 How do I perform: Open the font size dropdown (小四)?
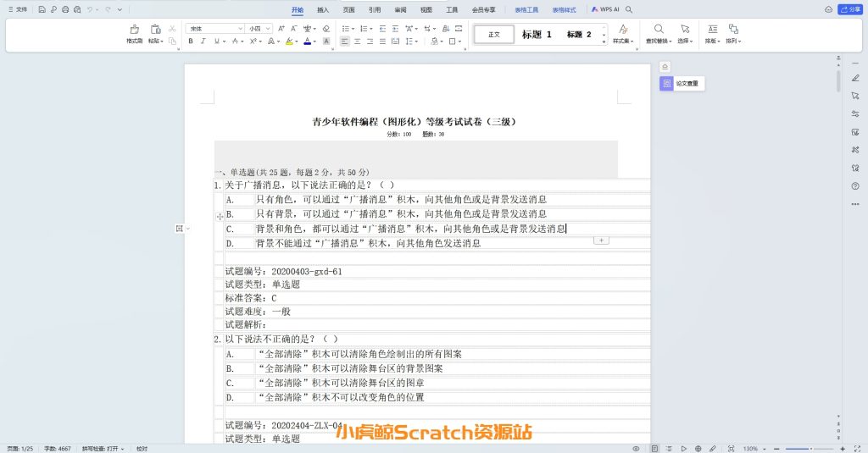pos(259,28)
